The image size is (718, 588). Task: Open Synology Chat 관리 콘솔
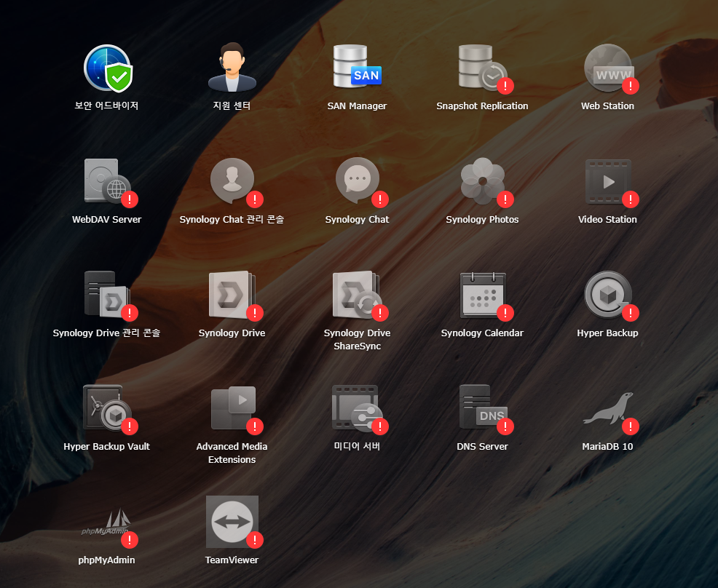[232, 182]
